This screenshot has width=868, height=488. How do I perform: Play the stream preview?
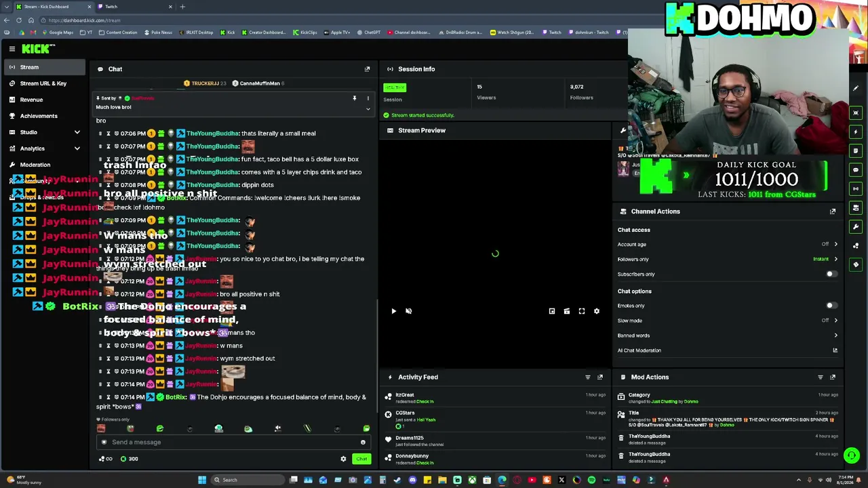393,311
